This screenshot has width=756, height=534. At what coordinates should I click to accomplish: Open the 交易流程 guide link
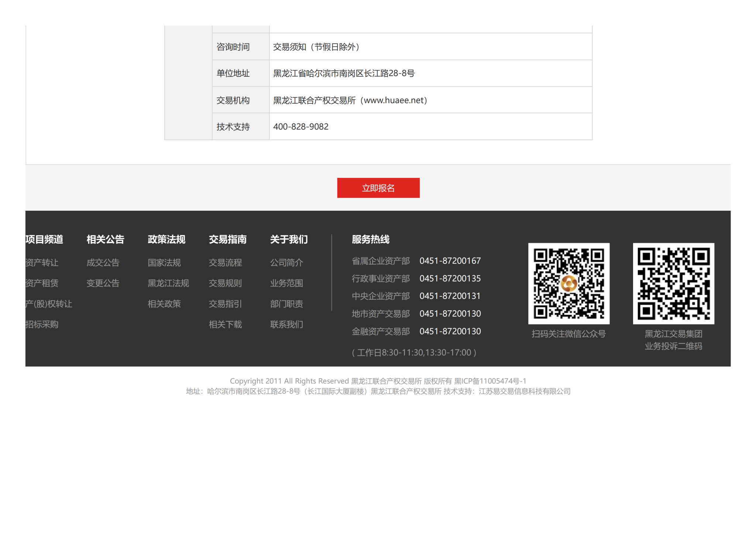pos(225,262)
